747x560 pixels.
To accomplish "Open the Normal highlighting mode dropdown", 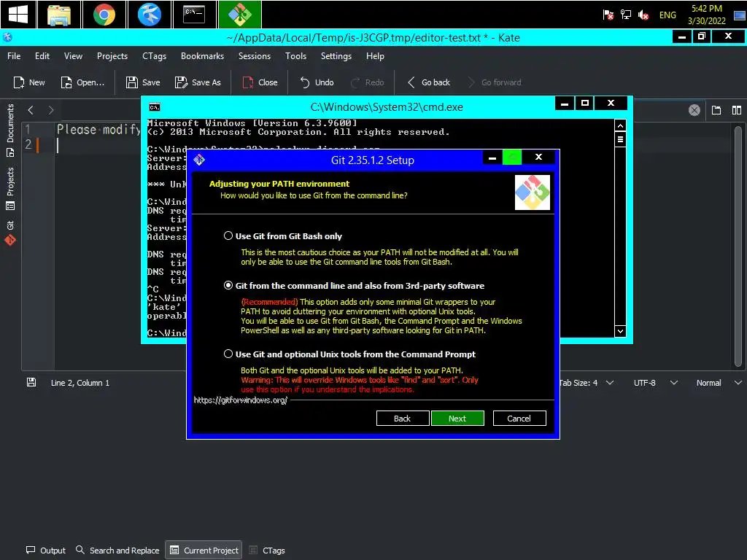I will pos(719,383).
